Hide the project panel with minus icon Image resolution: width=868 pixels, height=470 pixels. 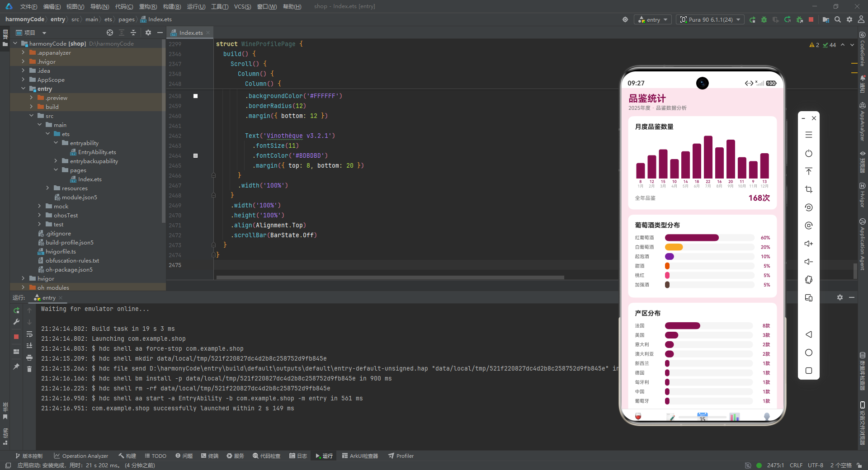coord(160,33)
